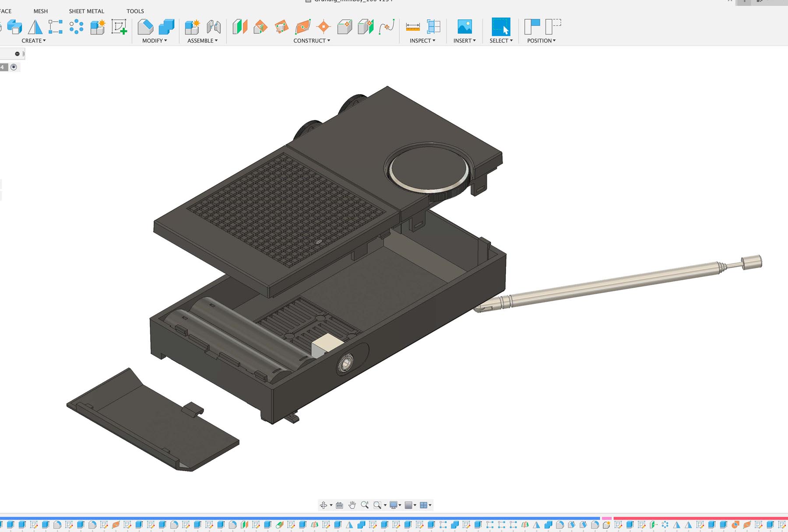Image resolution: width=788 pixels, height=532 pixels.
Task: Open the Zoom Window dropdown arrow
Action: 385,505
